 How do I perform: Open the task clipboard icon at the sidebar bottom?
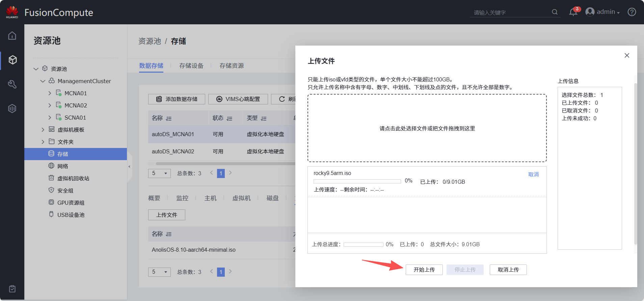(x=12, y=289)
